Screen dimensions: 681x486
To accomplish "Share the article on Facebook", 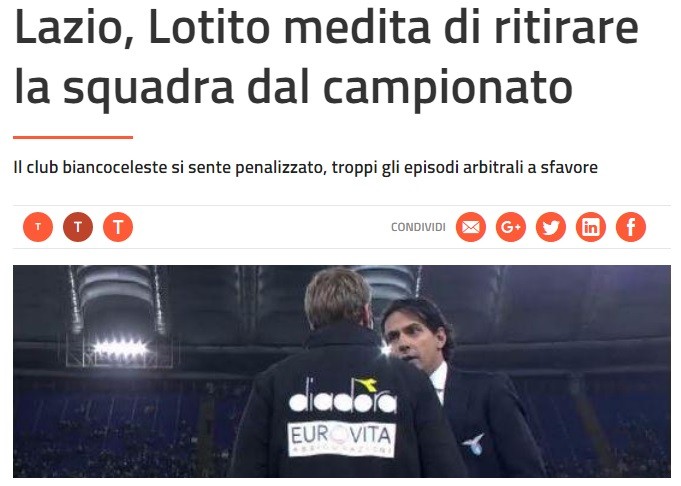I will point(631,227).
